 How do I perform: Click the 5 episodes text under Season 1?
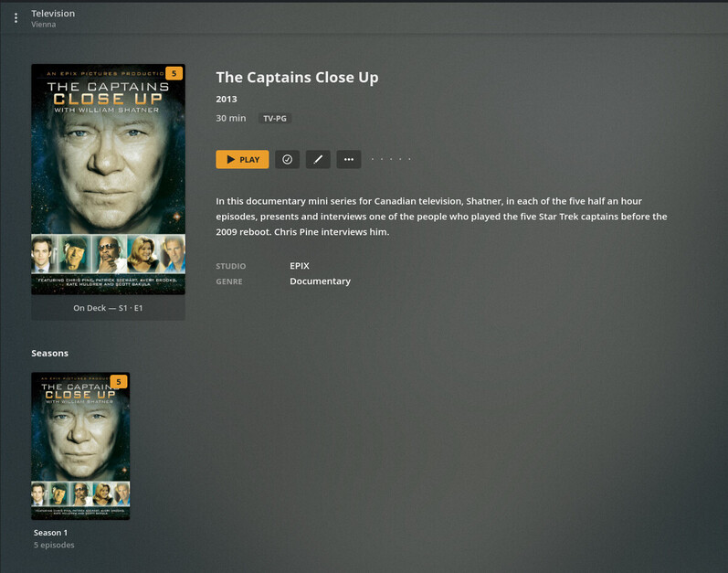(x=54, y=546)
